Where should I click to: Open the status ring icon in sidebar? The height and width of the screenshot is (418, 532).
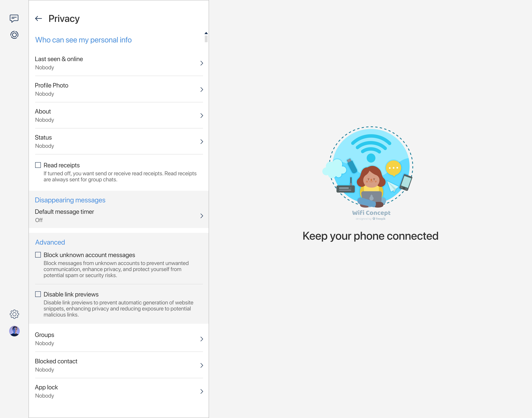coord(14,35)
